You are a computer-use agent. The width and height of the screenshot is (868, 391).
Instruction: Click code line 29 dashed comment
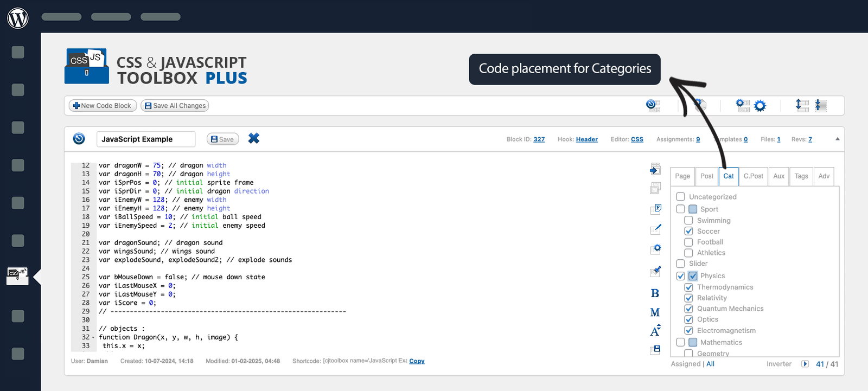222,311
